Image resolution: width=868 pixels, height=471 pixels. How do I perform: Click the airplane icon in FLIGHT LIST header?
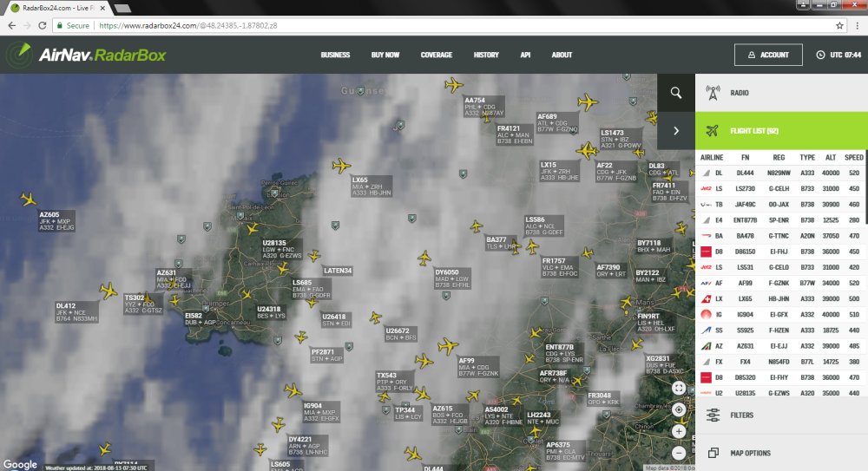tap(712, 131)
